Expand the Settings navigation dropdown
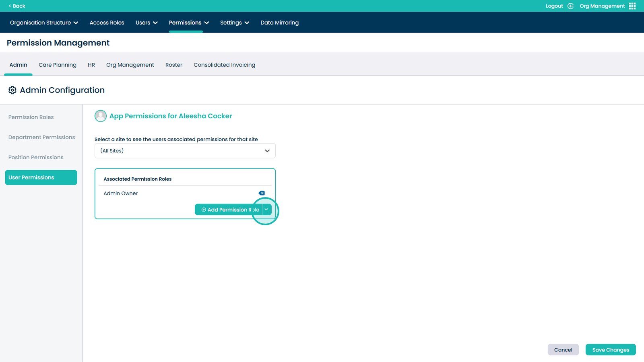Viewport: 644px width, 362px height. (x=235, y=23)
